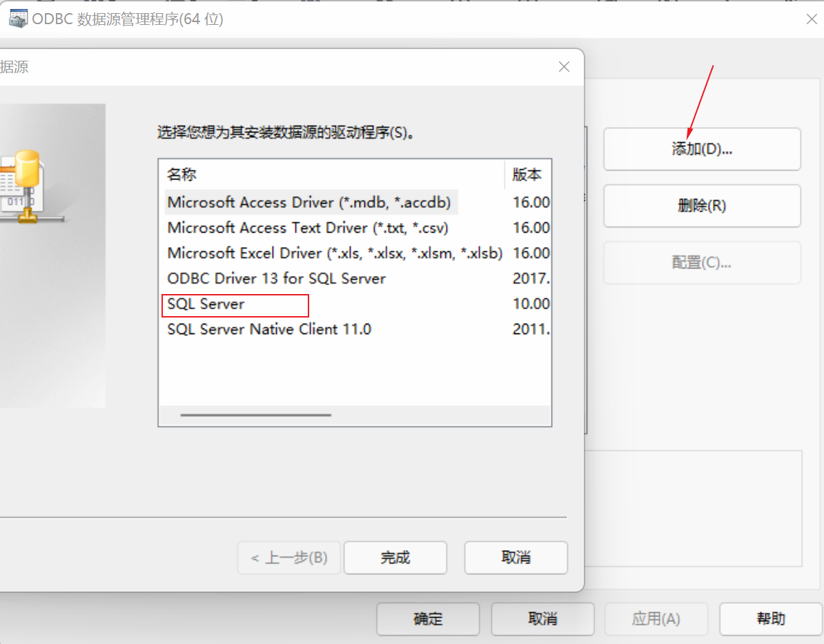Click the ODBC administrator title bar icon
824x644 pixels.
pyautogui.click(x=18, y=19)
